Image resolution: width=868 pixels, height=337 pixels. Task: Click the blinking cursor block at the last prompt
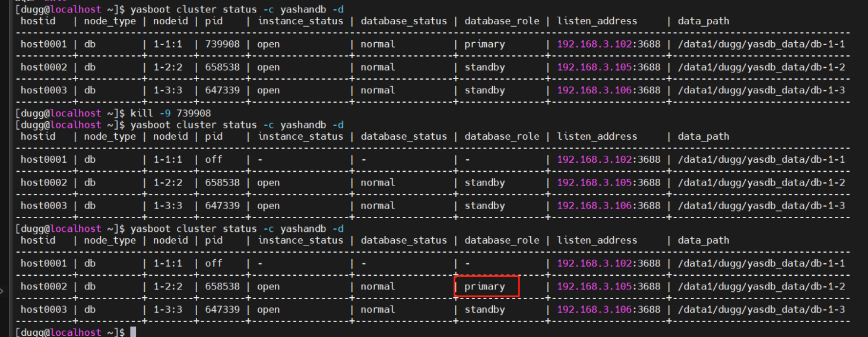pyautogui.click(x=133, y=332)
